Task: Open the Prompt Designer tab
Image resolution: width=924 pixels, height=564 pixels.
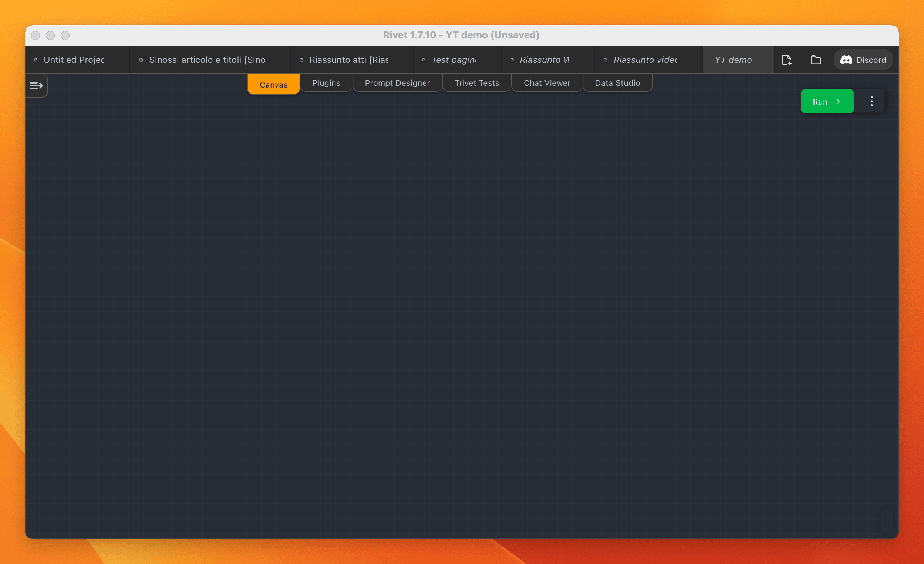Action: [x=397, y=82]
